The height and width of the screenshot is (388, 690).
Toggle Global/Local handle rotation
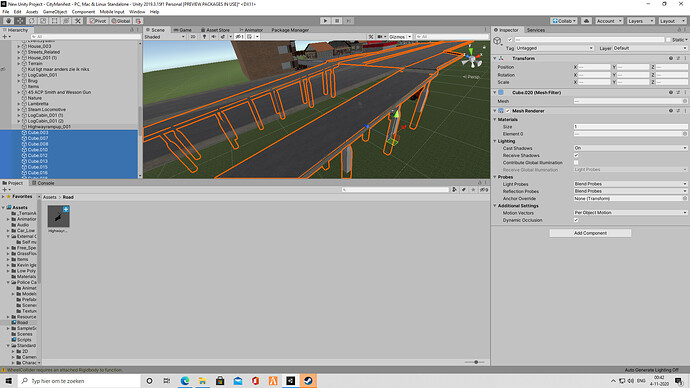[x=121, y=21]
